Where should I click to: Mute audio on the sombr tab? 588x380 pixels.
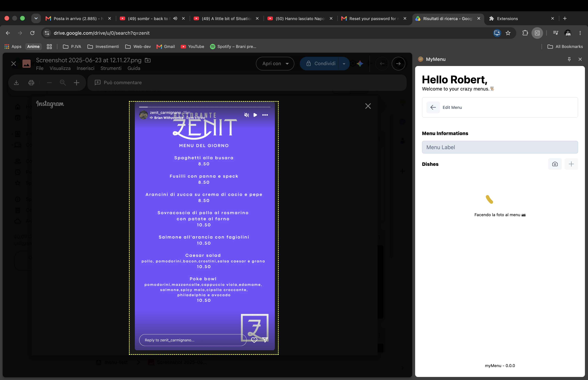(x=175, y=19)
